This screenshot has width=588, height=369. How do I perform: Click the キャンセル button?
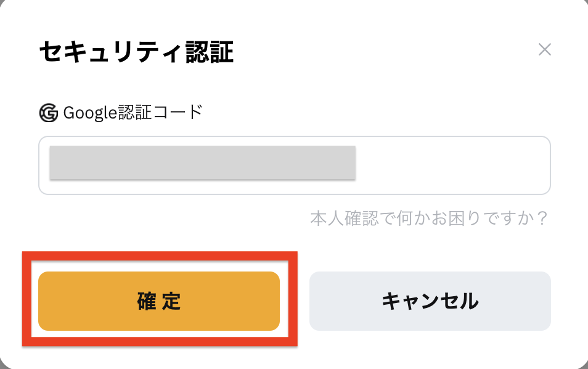click(430, 301)
